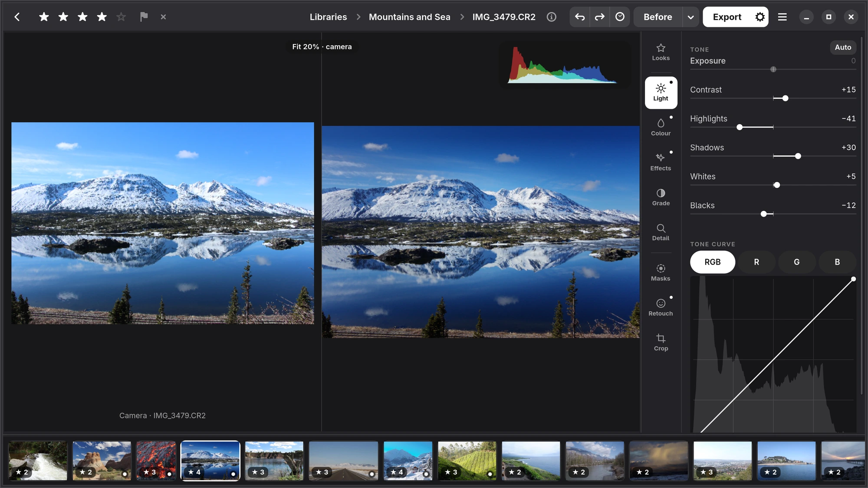Open the Masks panel
The height and width of the screenshot is (488, 868).
(x=661, y=272)
